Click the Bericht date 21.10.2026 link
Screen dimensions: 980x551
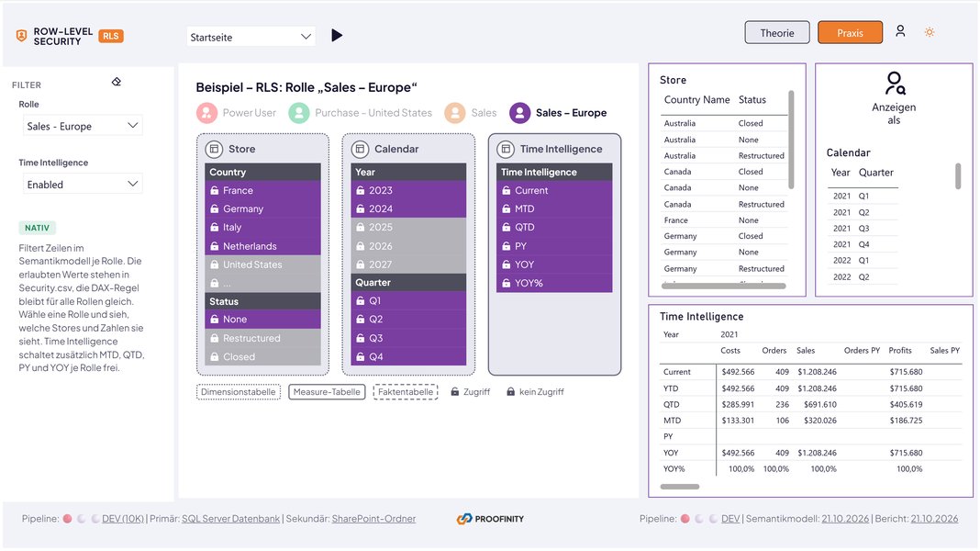coord(934,519)
